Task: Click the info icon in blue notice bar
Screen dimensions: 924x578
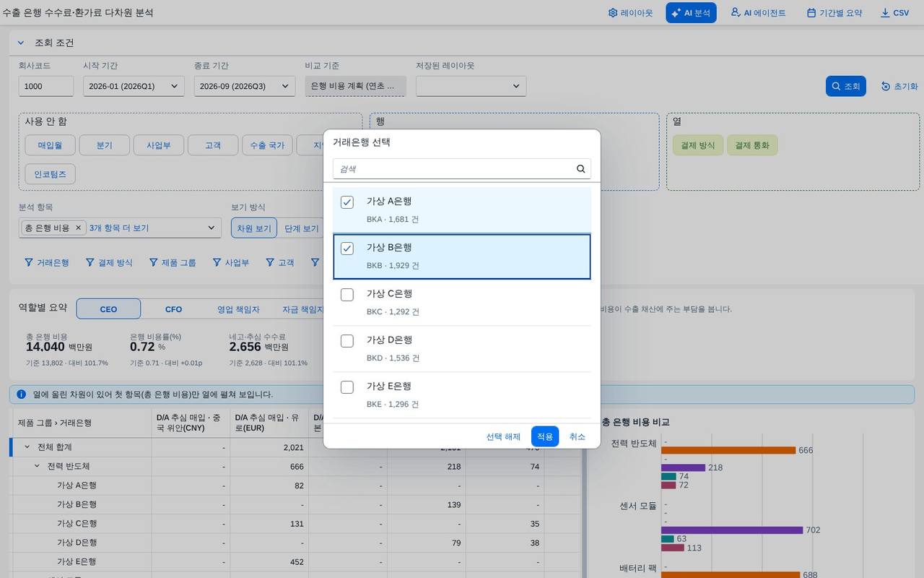Action: tap(22, 394)
